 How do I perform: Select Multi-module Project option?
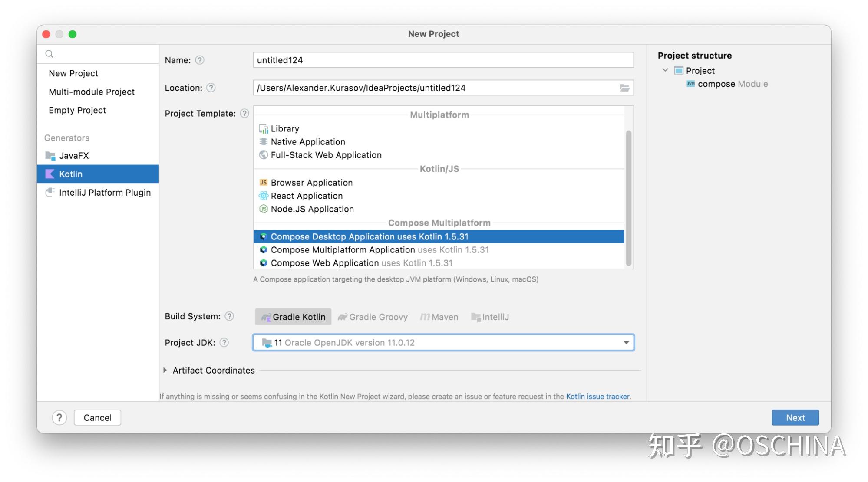coord(92,92)
